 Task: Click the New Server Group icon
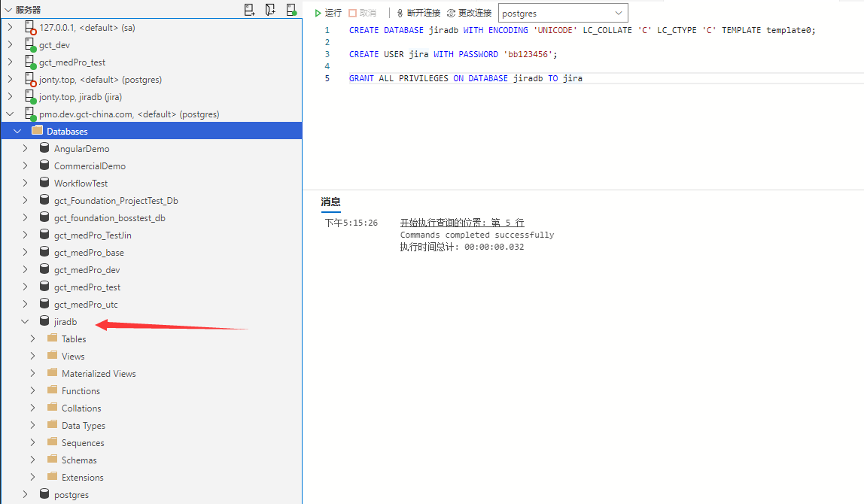pos(270,10)
